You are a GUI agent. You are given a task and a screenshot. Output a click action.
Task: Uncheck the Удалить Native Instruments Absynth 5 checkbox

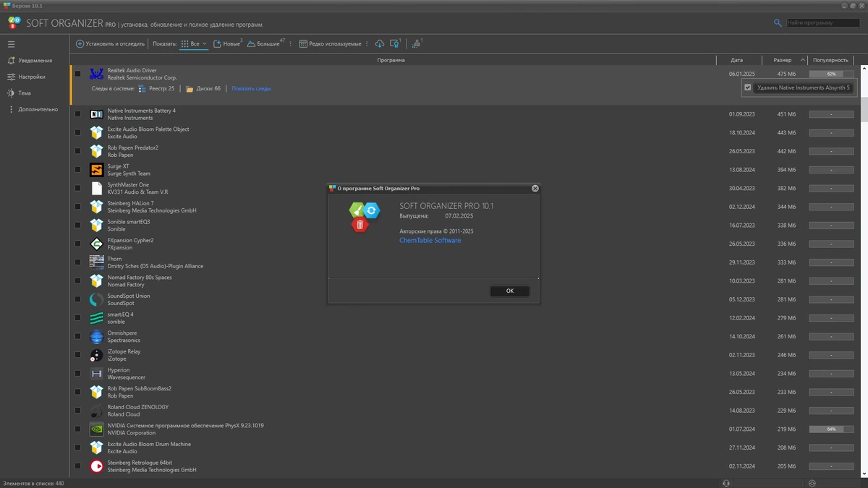coord(748,87)
